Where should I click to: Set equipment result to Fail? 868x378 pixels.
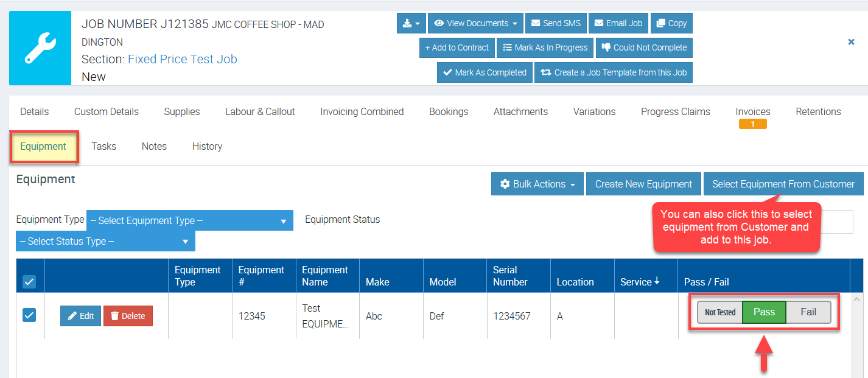[x=808, y=312]
